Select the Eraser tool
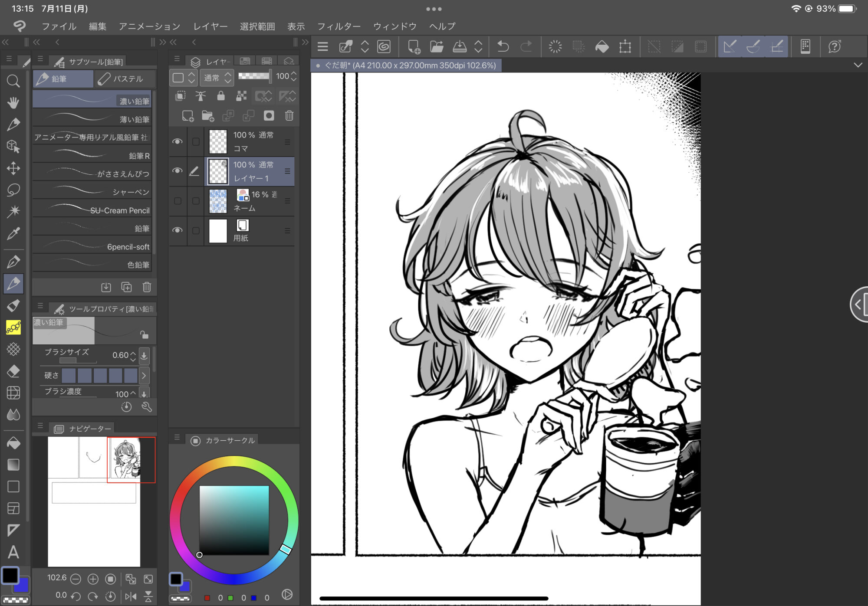 pyautogui.click(x=13, y=371)
